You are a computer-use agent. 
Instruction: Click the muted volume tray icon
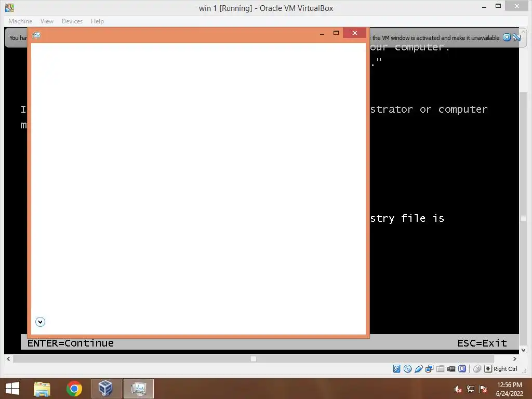(x=458, y=389)
